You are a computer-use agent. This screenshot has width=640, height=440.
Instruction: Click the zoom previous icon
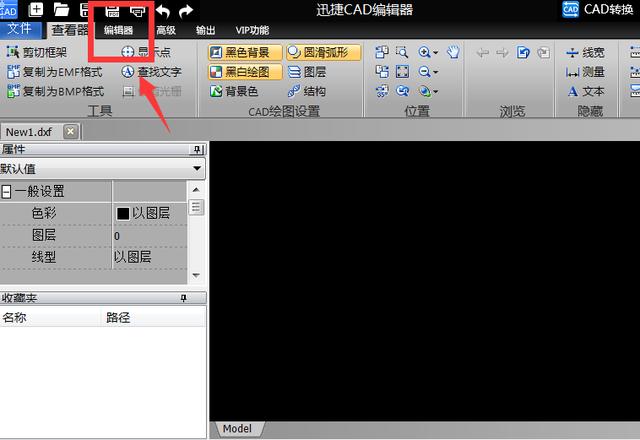tap(402, 91)
